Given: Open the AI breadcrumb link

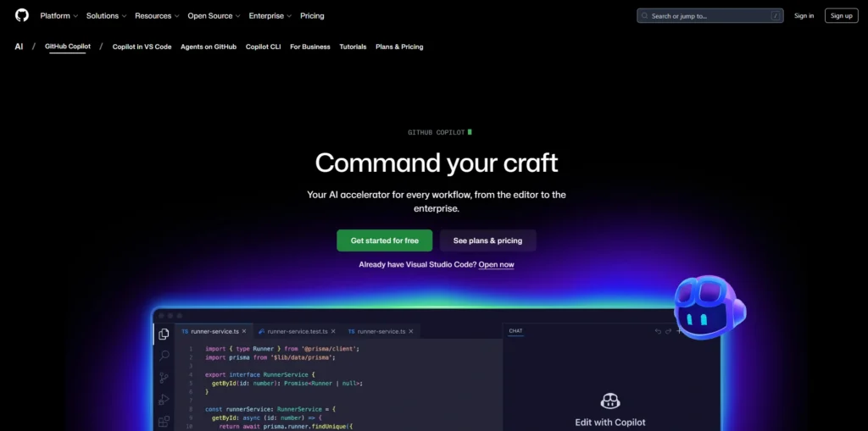Looking at the screenshot, I should [19, 47].
